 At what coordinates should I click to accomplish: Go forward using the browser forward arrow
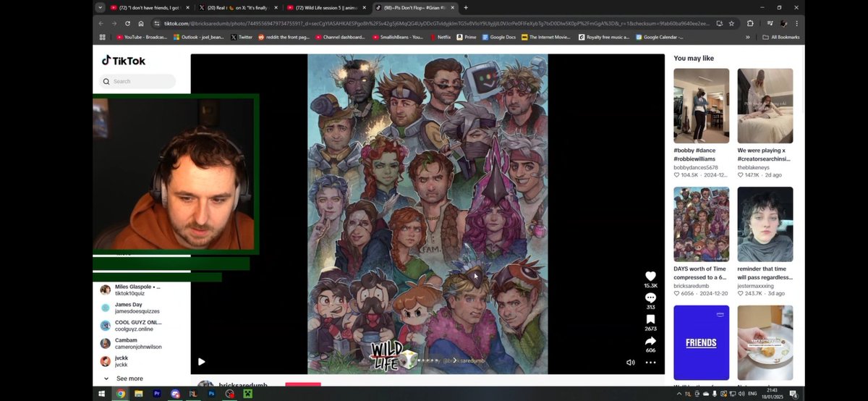click(x=114, y=23)
